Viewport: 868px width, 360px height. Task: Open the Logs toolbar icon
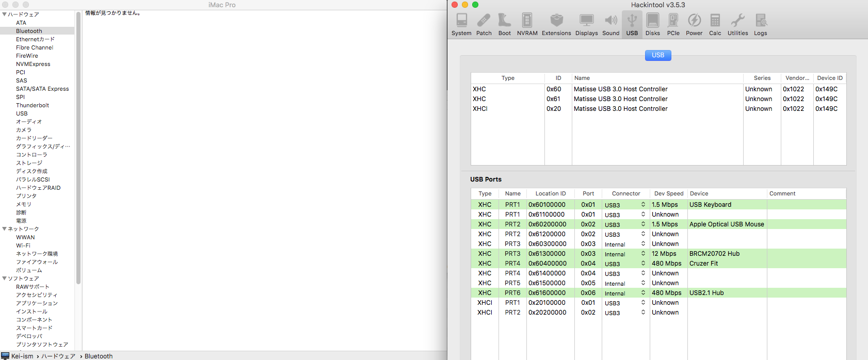[x=760, y=25]
